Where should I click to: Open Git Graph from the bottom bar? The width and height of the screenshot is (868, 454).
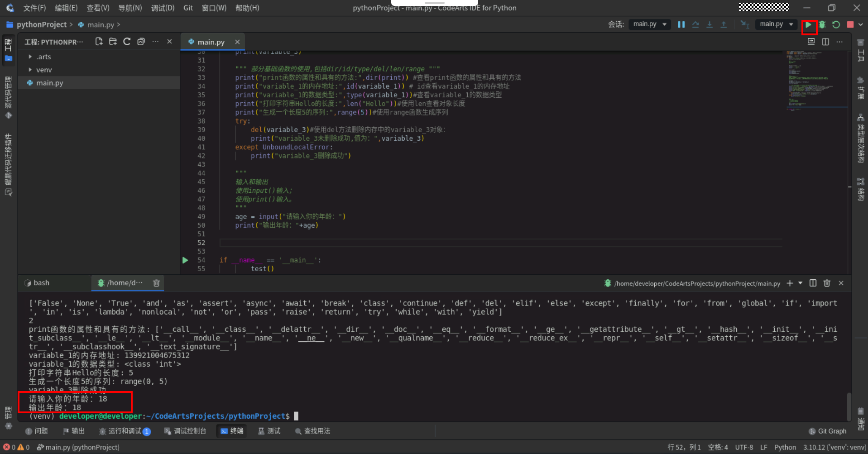click(x=827, y=431)
